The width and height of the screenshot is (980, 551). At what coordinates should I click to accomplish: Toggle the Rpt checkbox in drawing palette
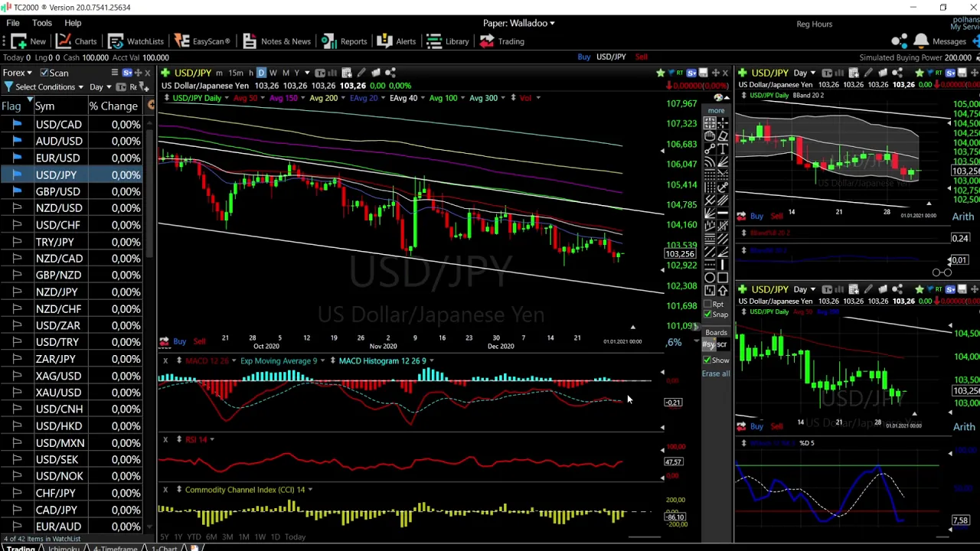click(707, 304)
